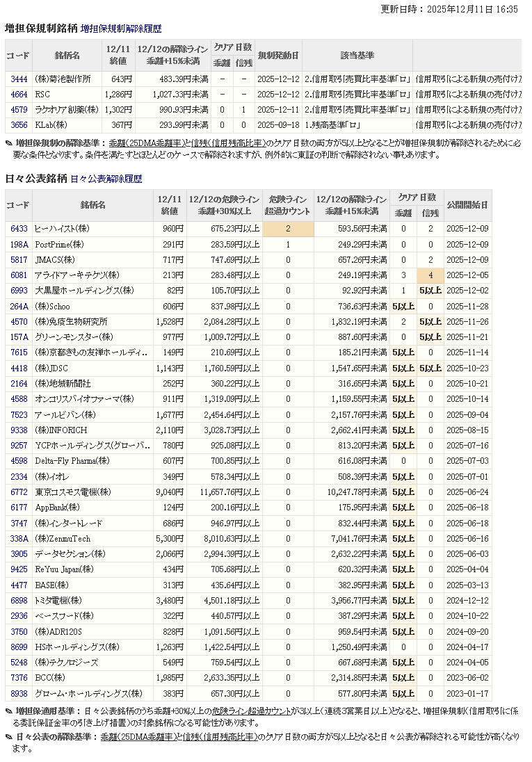Click code 4418 for JDSC
Screen dimensions: 532x762
coord(19,368)
